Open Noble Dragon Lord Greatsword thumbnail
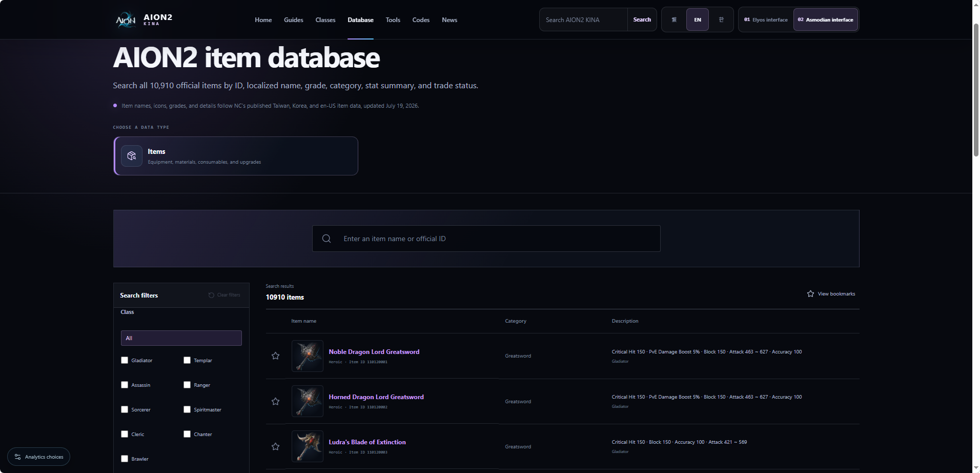980x473 pixels. 308,356
